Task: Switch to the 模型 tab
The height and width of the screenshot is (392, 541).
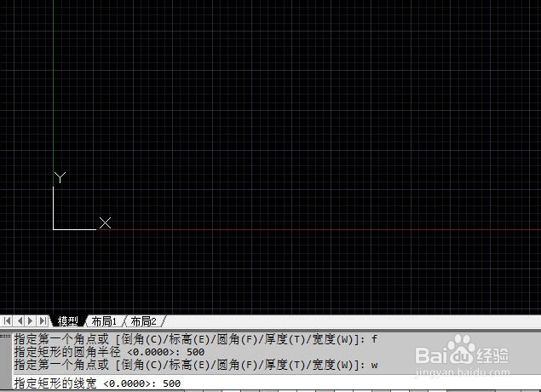Action: pyautogui.click(x=67, y=321)
